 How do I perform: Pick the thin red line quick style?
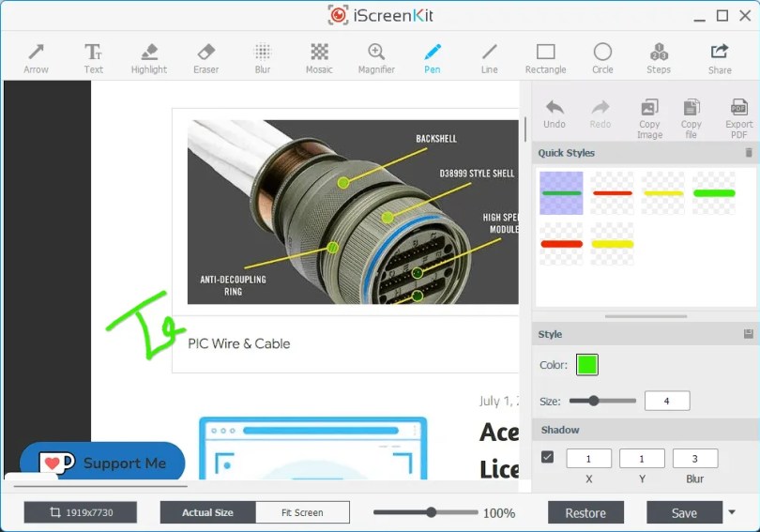pos(612,193)
